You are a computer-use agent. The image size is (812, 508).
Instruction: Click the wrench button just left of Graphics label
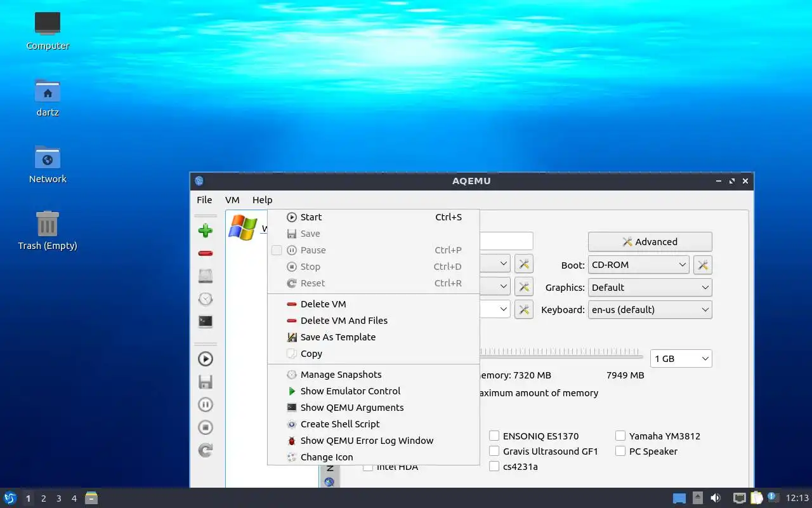(524, 287)
